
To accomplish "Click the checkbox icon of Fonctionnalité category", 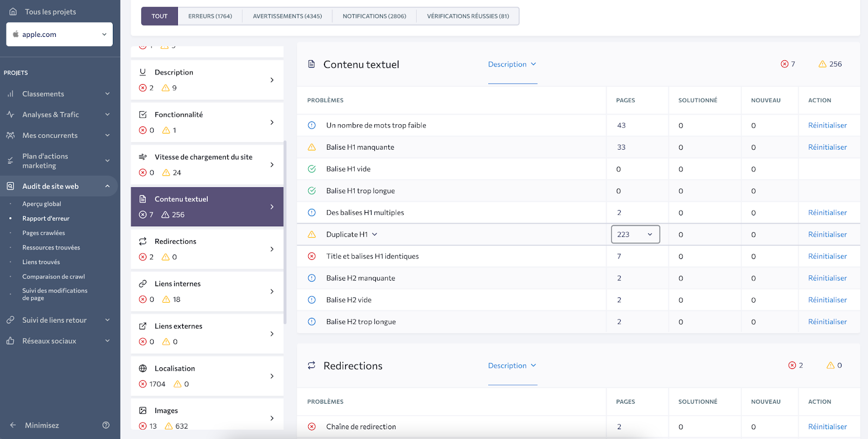I will coord(143,114).
